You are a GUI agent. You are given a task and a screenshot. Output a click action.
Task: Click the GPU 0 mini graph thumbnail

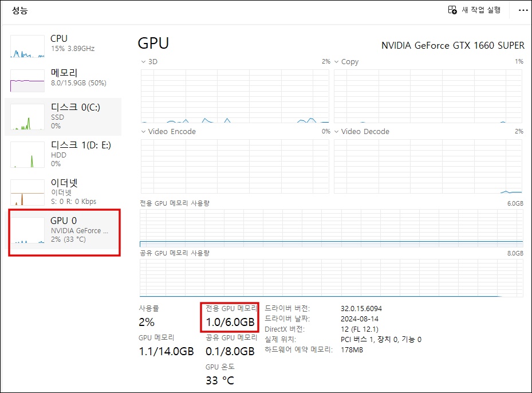pyautogui.click(x=27, y=232)
